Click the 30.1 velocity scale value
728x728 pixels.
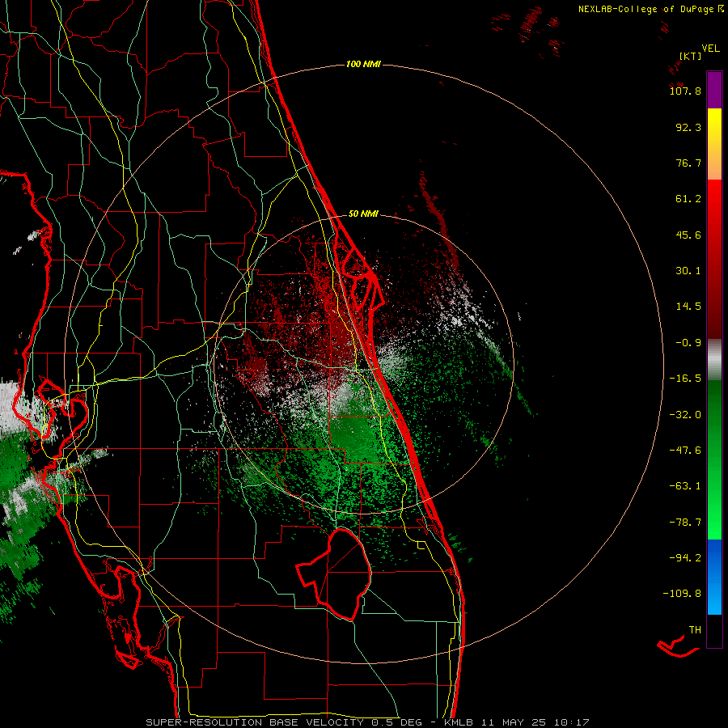click(688, 271)
